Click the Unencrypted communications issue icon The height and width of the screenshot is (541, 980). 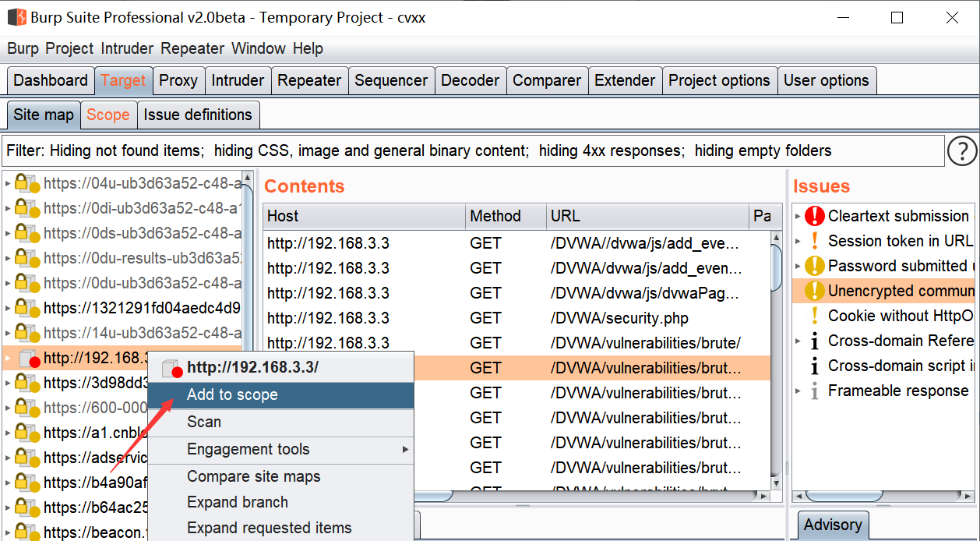click(x=815, y=291)
